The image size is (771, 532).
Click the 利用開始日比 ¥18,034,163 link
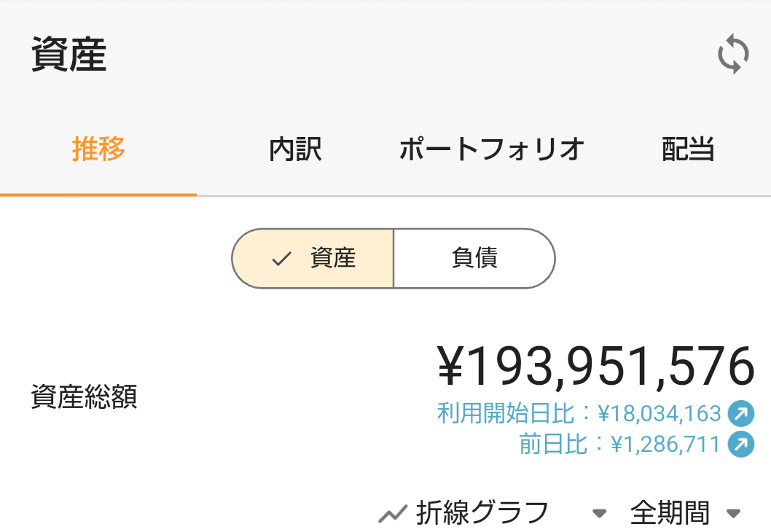(579, 414)
